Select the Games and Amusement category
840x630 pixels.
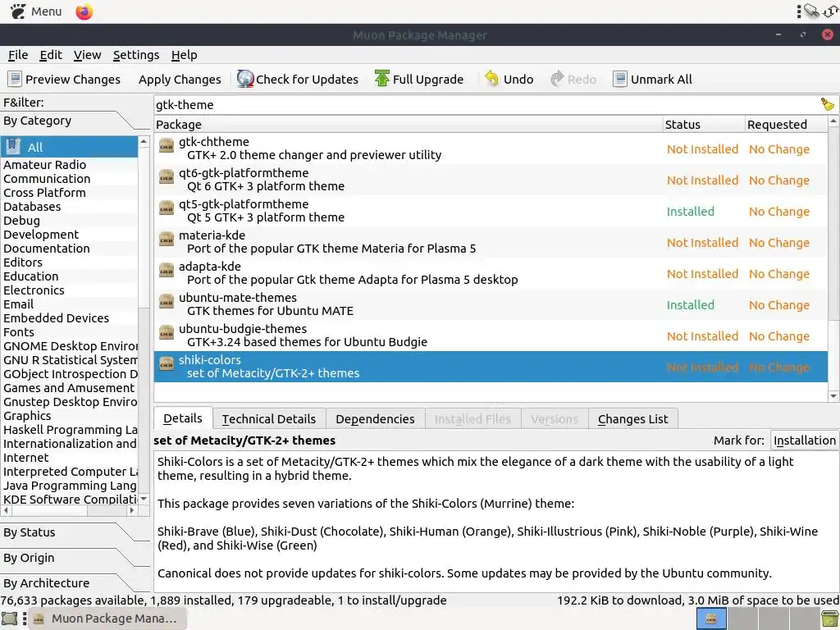click(69, 388)
